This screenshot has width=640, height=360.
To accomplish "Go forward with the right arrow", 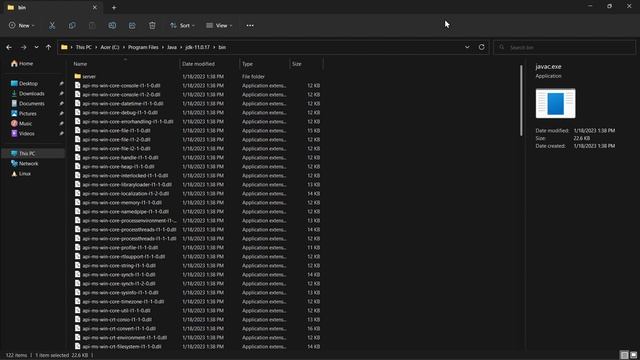I will click(23, 47).
